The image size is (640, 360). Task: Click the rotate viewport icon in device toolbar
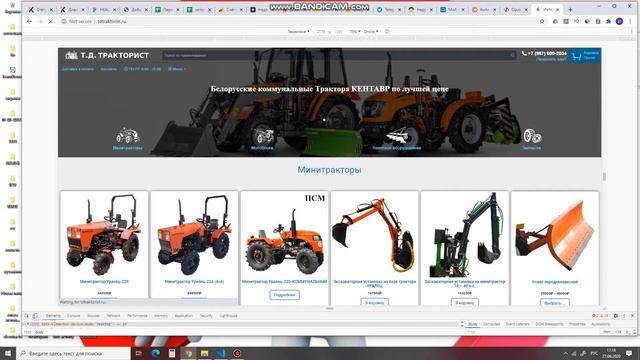[x=387, y=31]
